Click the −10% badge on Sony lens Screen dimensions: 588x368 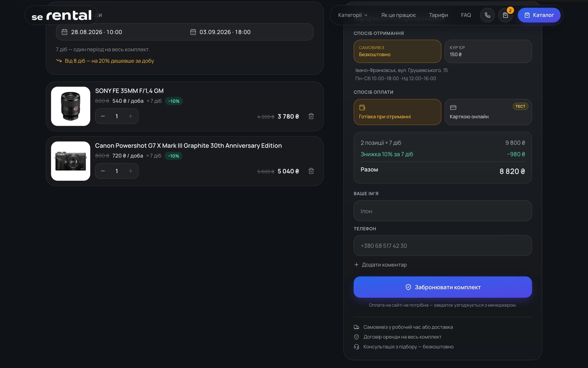(174, 101)
